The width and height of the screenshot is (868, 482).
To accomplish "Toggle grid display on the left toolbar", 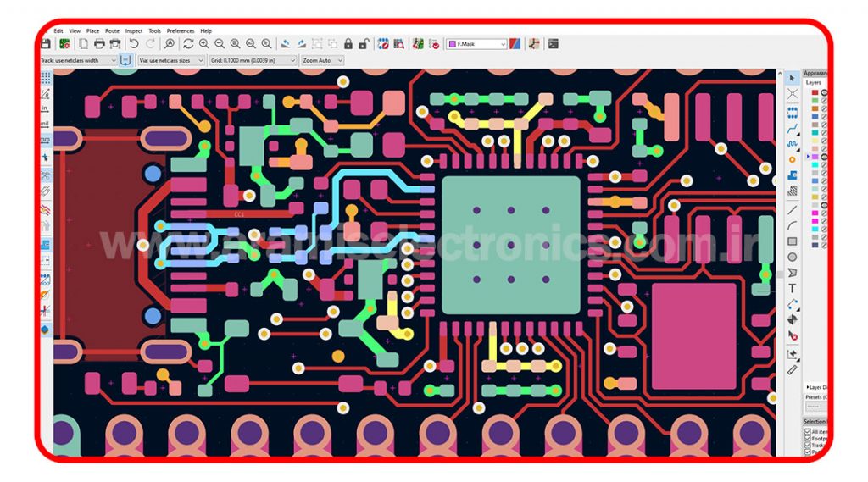I will [x=46, y=78].
